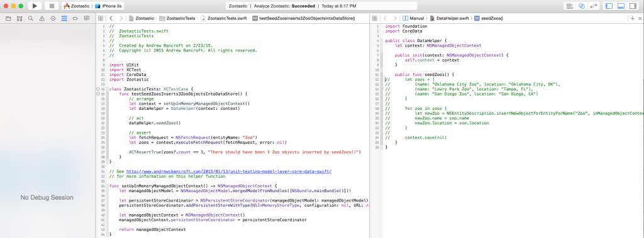The image size is (644, 238).
Task: Run the Zootastic scheme with Play button
Action: 35,6
